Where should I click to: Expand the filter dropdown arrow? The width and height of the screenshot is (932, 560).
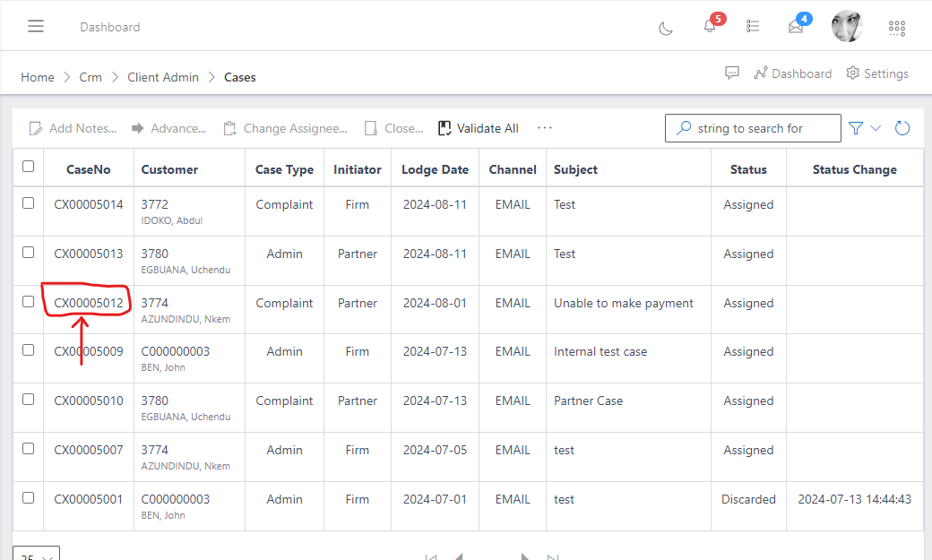tap(876, 128)
